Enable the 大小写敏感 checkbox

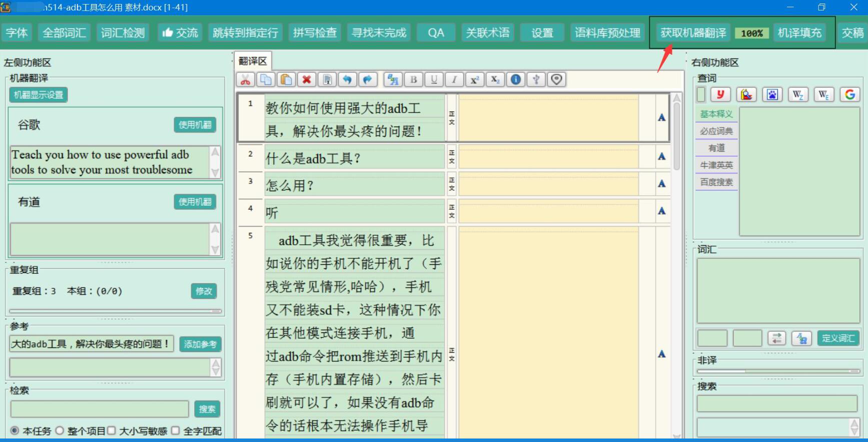tap(112, 430)
